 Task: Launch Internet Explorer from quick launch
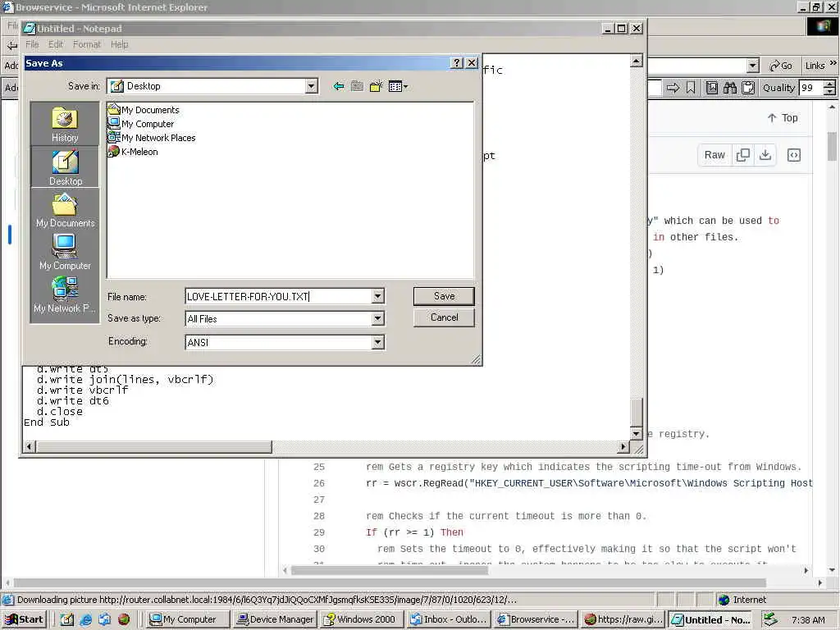pos(85,619)
